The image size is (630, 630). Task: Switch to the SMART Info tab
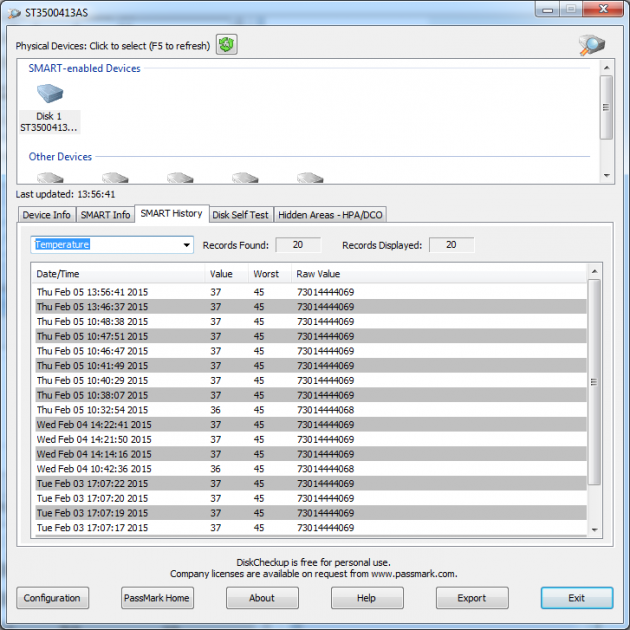click(x=105, y=215)
